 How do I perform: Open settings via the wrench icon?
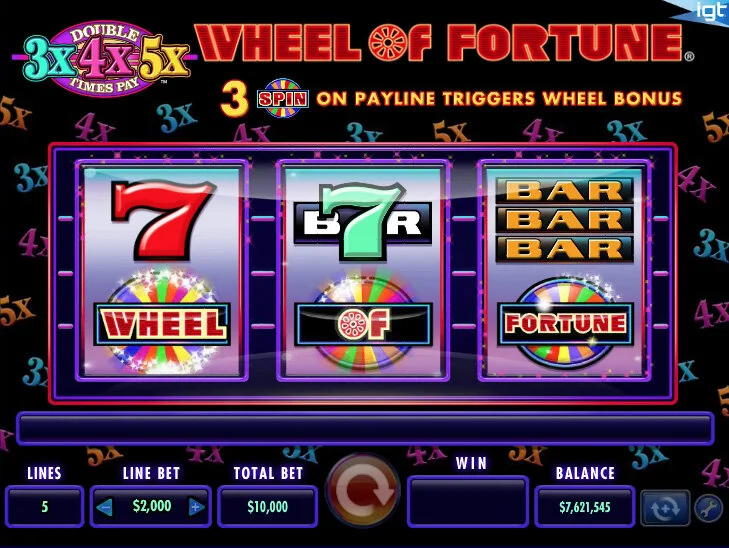tap(709, 508)
